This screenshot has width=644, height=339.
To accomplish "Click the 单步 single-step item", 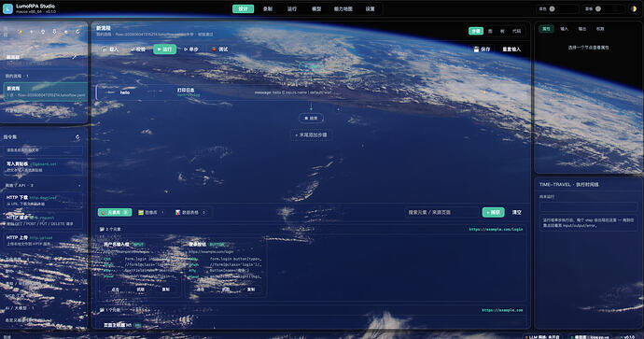I will (x=191, y=49).
